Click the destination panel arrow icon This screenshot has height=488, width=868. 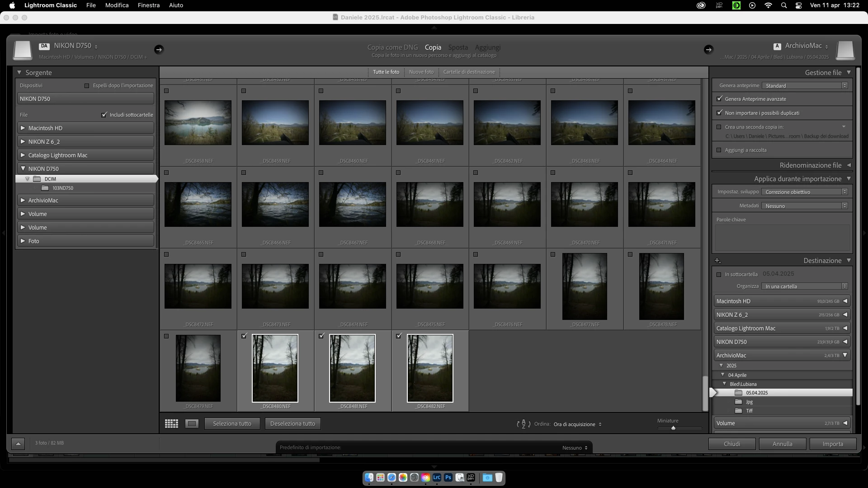pyautogui.click(x=708, y=50)
